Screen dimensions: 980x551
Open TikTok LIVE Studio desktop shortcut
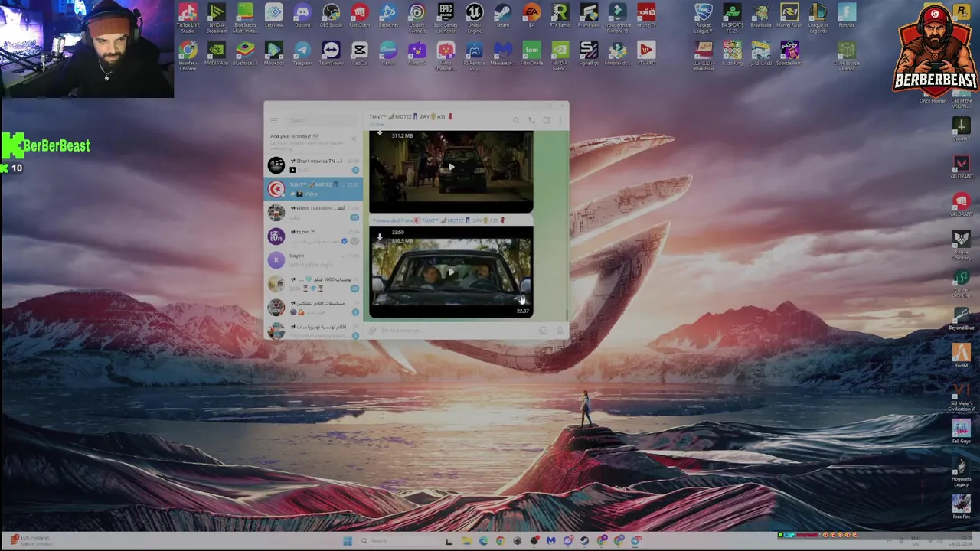point(188,18)
